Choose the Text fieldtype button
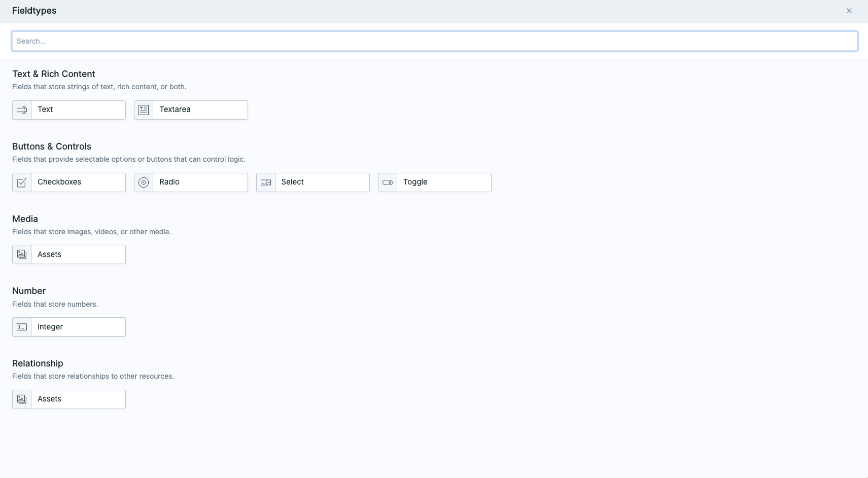The height and width of the screenshot is (478, 868). (x=69, y=110)
